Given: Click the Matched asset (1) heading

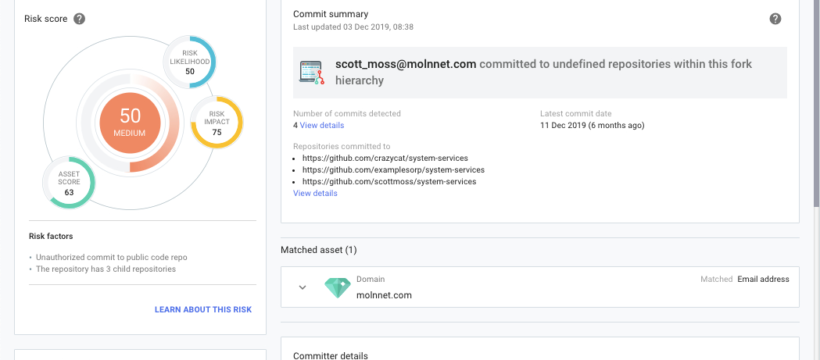Looking at the screenshot, I should tap(318, 250).
